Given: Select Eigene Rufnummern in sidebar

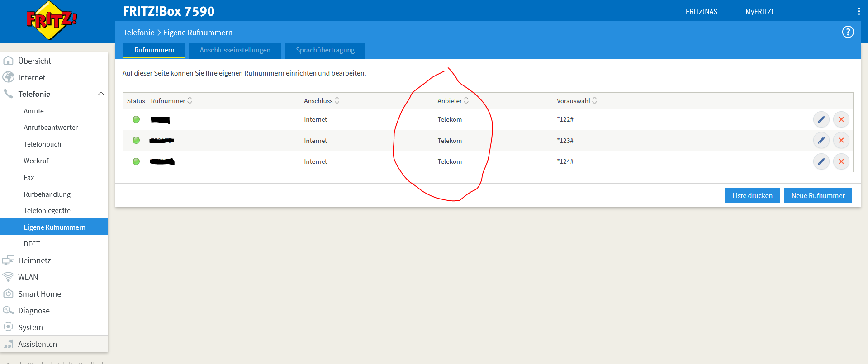Looking at the screenshot, I should (x=54, y=227).
